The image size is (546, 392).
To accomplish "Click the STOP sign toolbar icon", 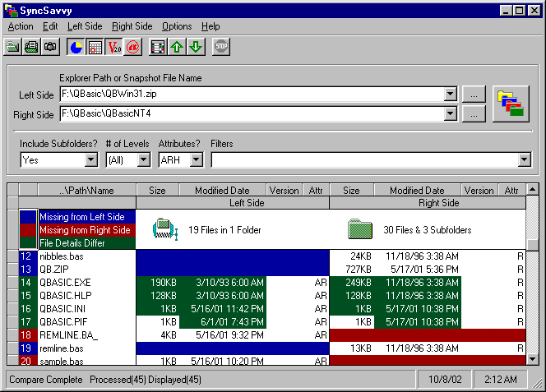I will [x=221, y=47].
